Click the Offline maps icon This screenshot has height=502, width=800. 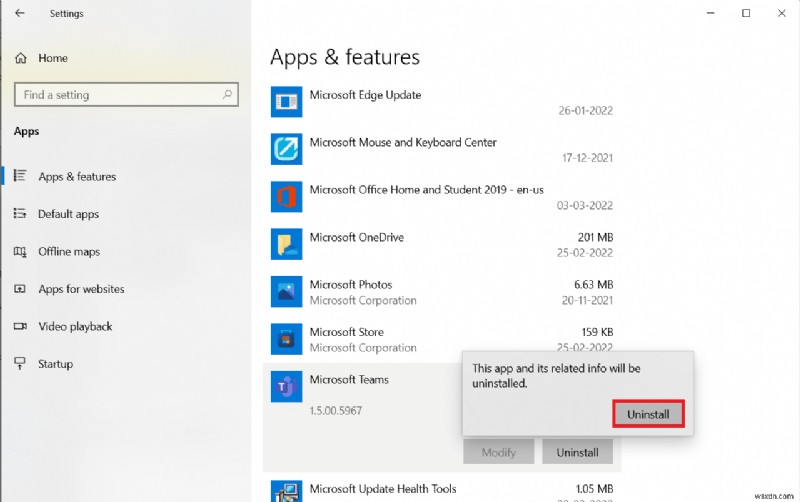(x=20, y=251)
